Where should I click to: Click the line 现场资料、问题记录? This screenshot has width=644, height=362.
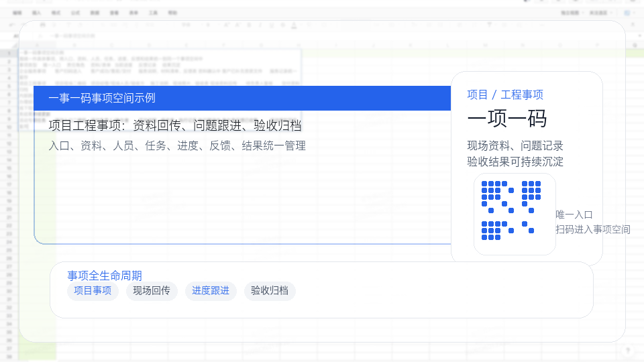[515, 145]
